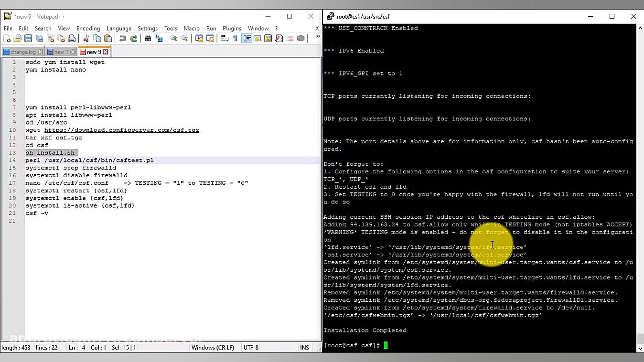Click the UTF-8 encoding status field
Viewport: 644px width, 362px height.
click(251, 348)
